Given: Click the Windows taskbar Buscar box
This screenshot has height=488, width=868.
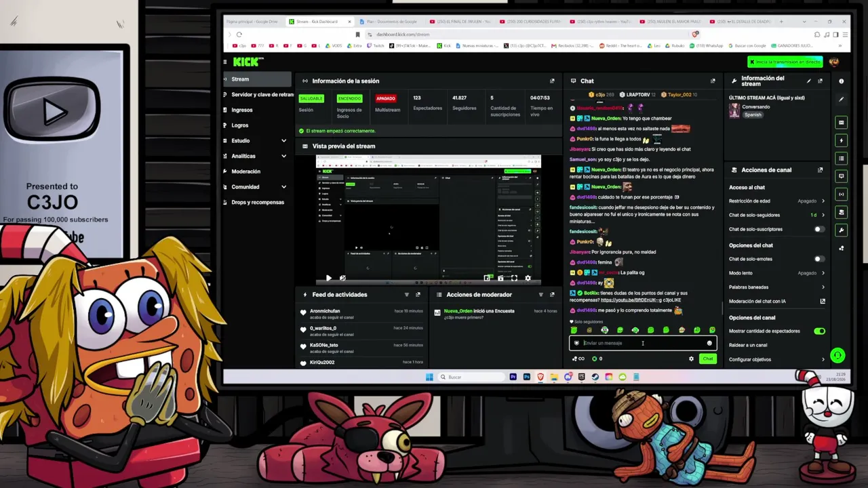Looking at the screenshot, I should click(471, 377).
